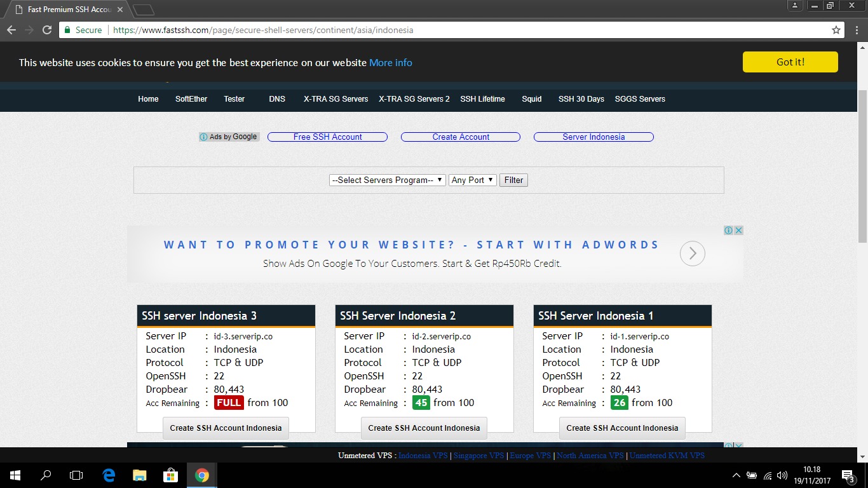Open the Tester menu item
868x488 pixels.
pyautogui.click(x=234, y=99)
